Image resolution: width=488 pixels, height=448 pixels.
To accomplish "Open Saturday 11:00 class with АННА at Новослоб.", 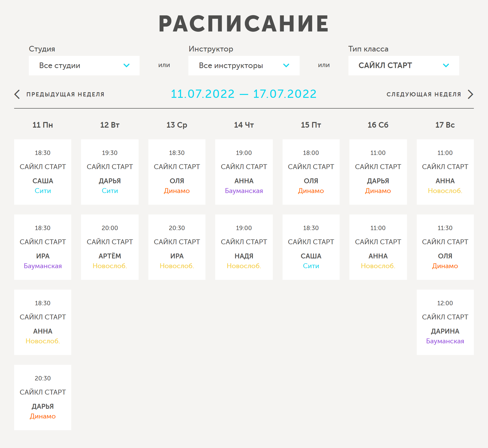I will click(x=378, y=247).
